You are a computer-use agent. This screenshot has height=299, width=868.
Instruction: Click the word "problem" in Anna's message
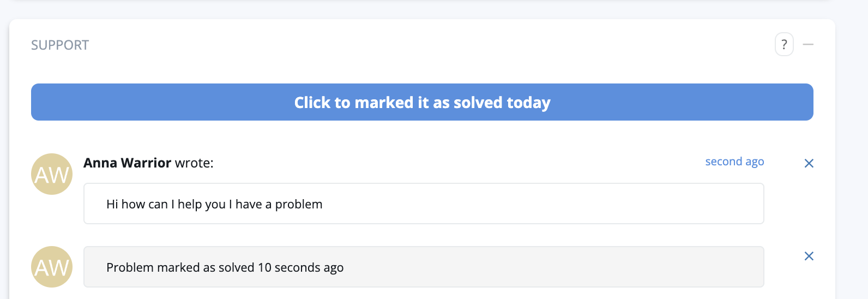298,204
